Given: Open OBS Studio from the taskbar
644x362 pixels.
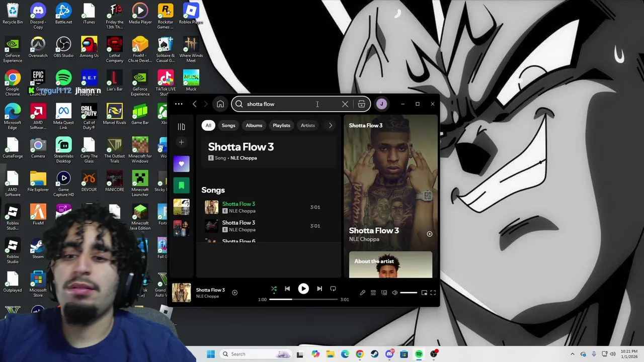Looking at the screenshot, I should pos(434,354).
